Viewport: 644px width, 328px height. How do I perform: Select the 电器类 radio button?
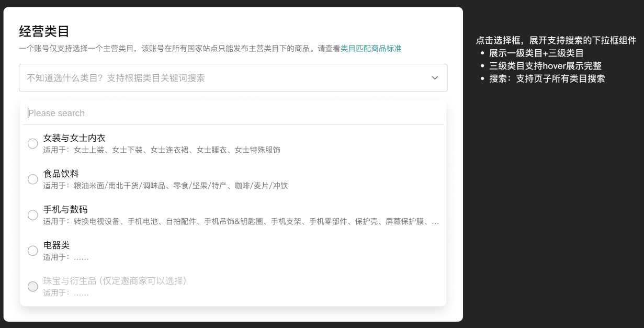(32, 251)
